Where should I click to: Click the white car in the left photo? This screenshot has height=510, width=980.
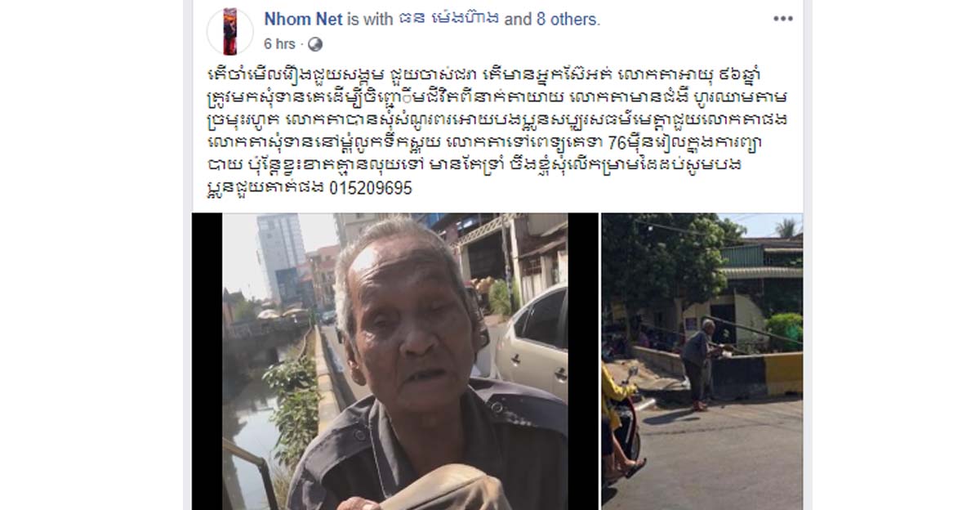coord(532,342)
